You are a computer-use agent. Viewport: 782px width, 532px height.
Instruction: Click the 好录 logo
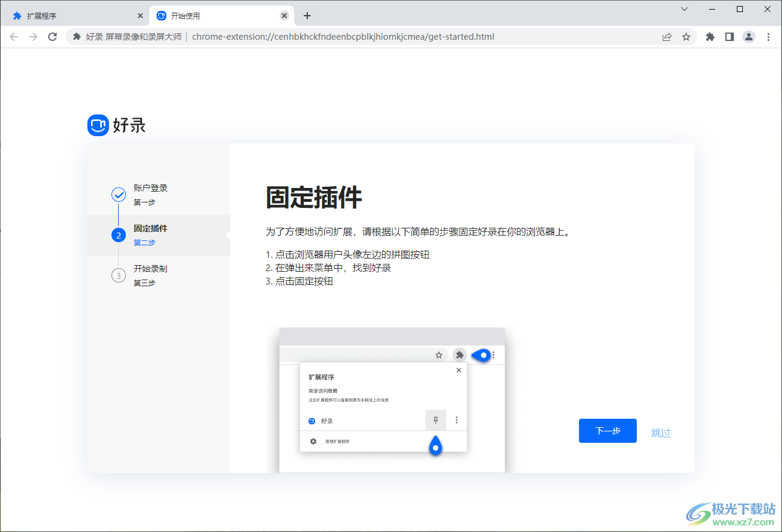117,125
